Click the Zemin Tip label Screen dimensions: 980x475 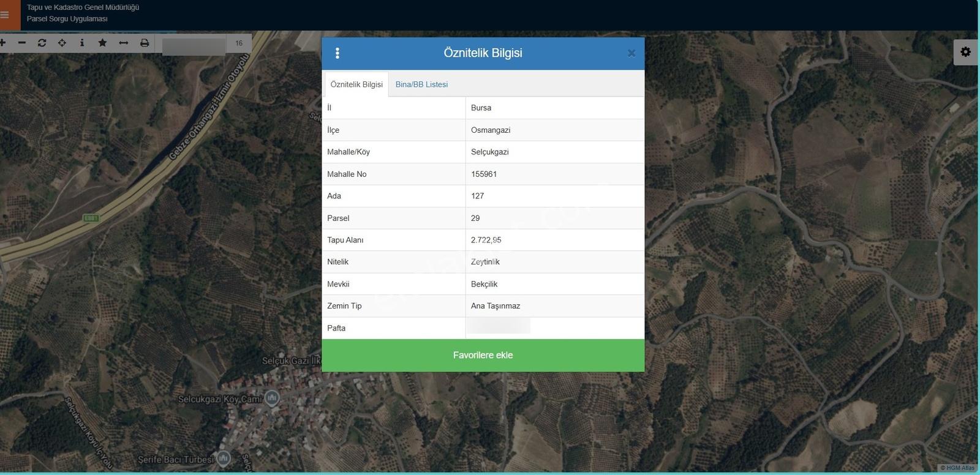tap(344, 306)
